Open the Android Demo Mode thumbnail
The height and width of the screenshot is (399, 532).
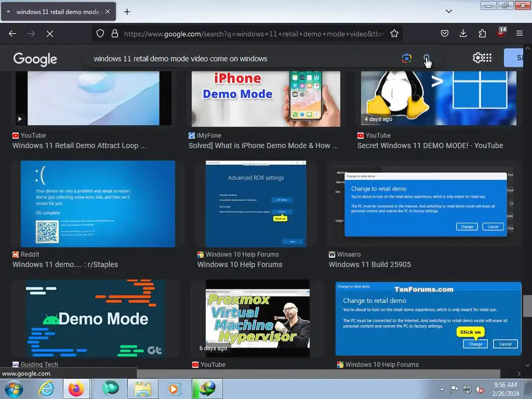click(x=96, y=318)
